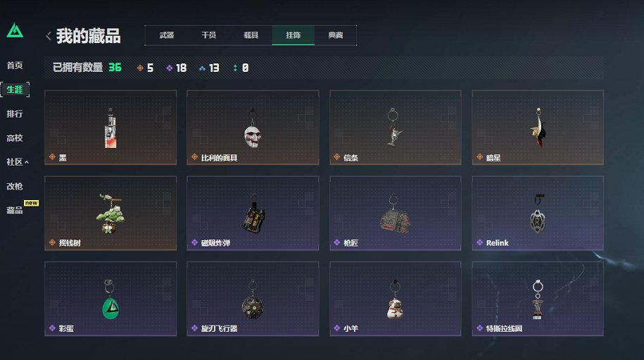Click the purple rarity icon showing 18

tap(169, 68)
